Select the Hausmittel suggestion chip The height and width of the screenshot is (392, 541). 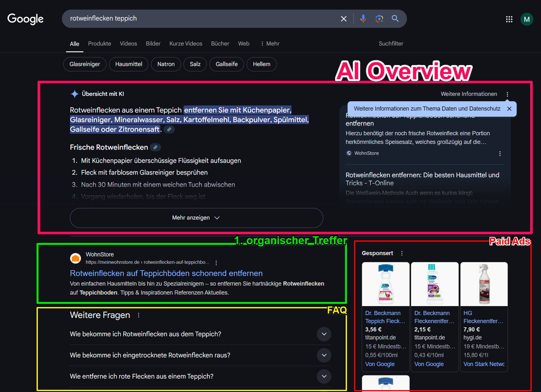click(x=129, y=64)
